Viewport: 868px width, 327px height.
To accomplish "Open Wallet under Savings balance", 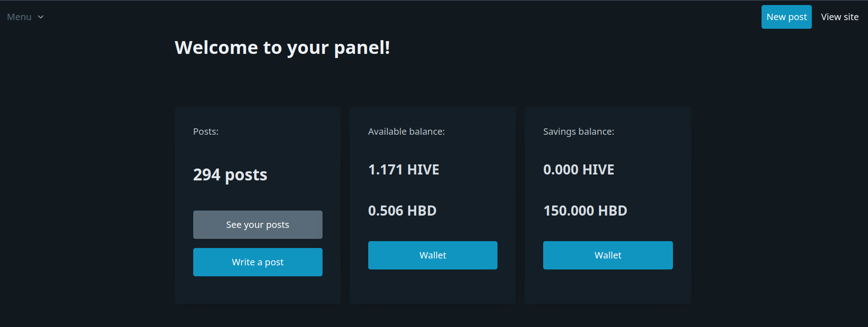I will (608, 255).
